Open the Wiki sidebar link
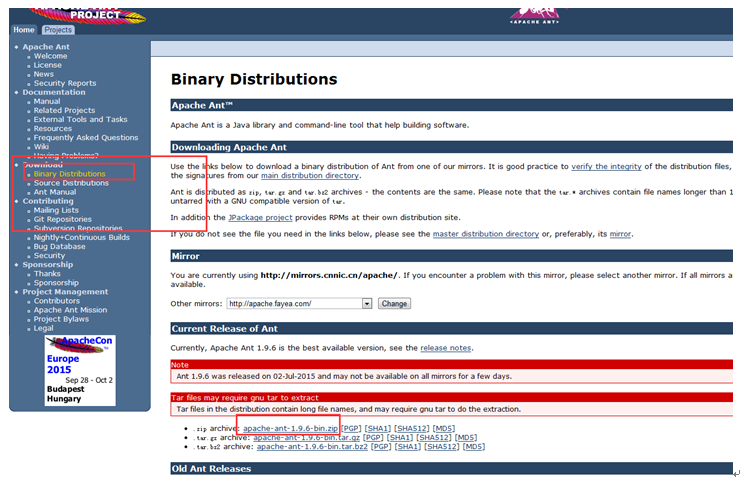Screen dimensions: 755x488 click(41, 147)
